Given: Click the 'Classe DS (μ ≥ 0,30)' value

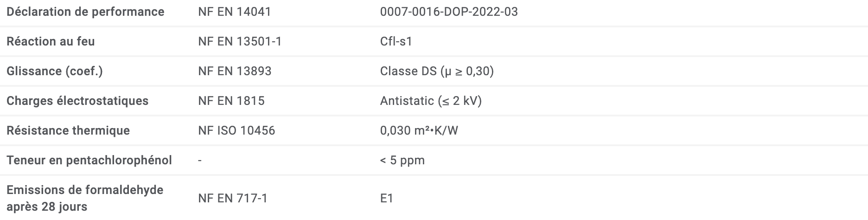Looking at the screenshot, I should (x=437, y=71).
